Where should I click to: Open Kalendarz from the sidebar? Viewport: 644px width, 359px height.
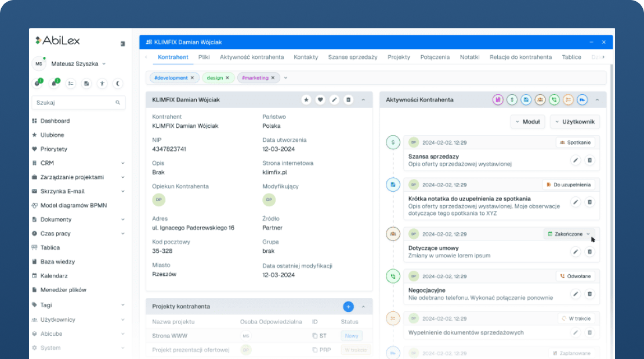54,276
